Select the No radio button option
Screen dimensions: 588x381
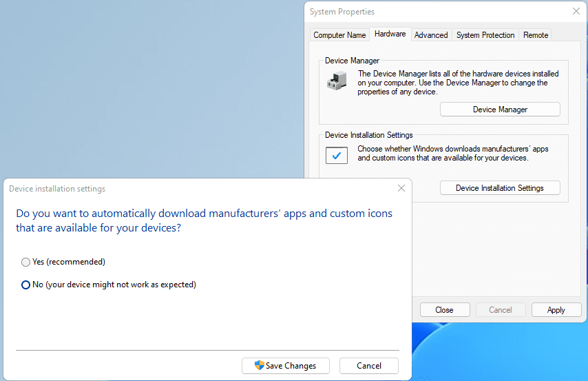tap(25, 285)
